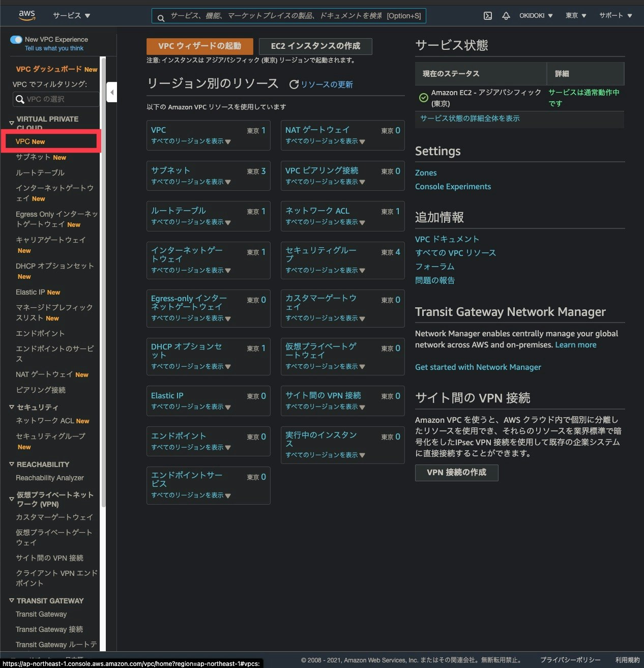
Task: Collapse the REACHABILITY sidebar section
Action: click(x=12, y=464)
